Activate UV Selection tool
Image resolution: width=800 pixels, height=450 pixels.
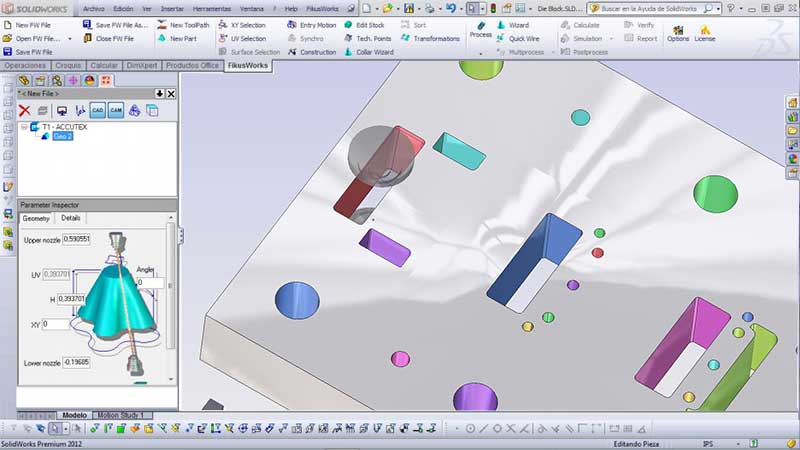click(242, 38)
